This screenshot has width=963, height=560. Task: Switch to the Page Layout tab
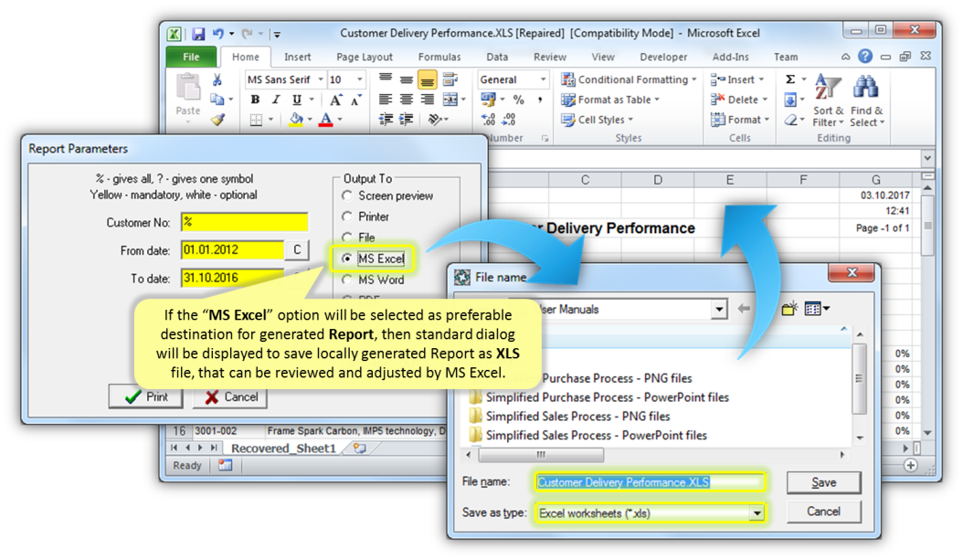click(365, 57)
